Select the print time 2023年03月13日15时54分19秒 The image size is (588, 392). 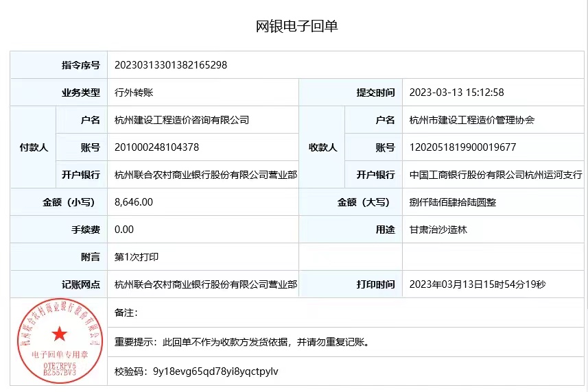pyautogui.click(x=477, y=284)
